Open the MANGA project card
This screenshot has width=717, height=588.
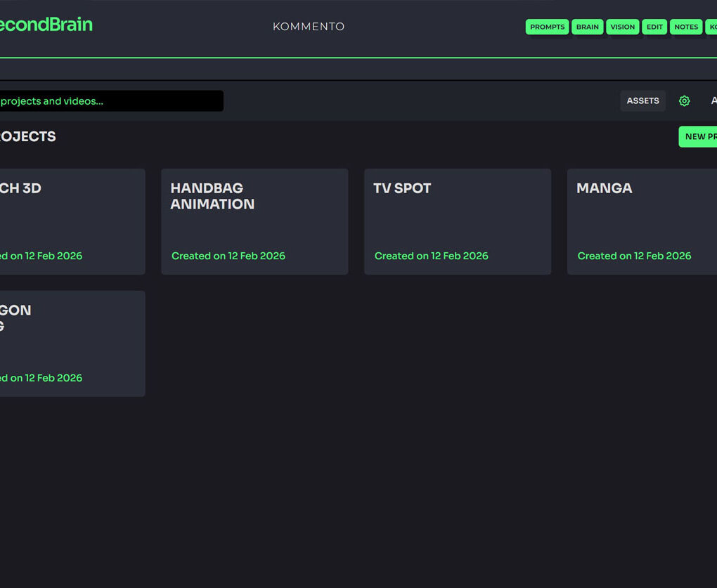(641, 221)
